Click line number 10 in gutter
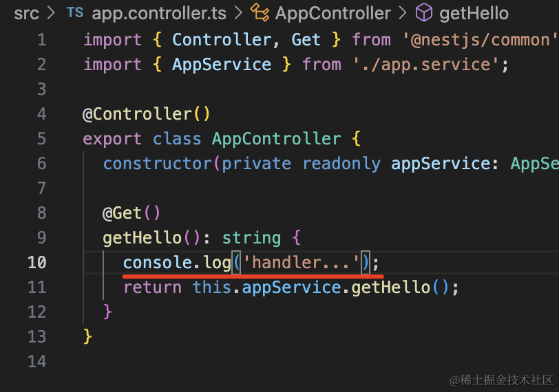 point(37,263)
